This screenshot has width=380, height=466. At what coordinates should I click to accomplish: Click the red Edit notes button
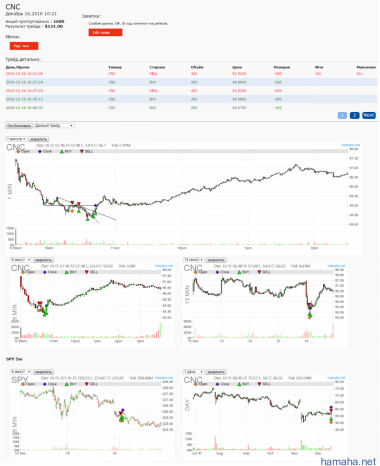pos(105,32)
